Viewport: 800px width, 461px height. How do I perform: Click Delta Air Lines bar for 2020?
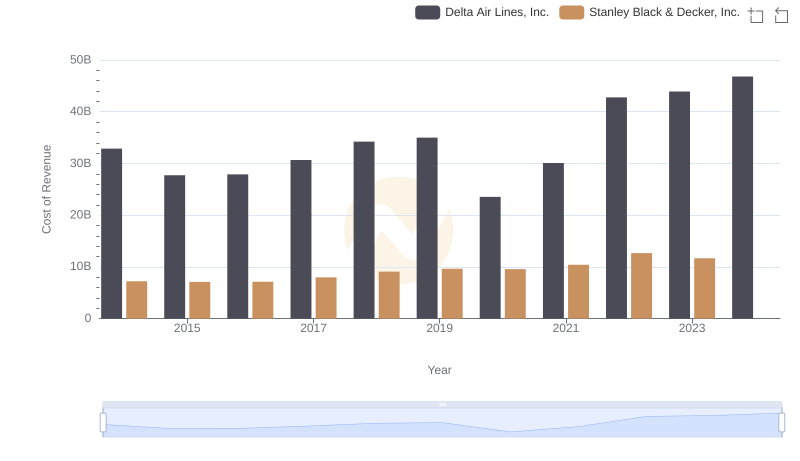[x=490, y=258]
